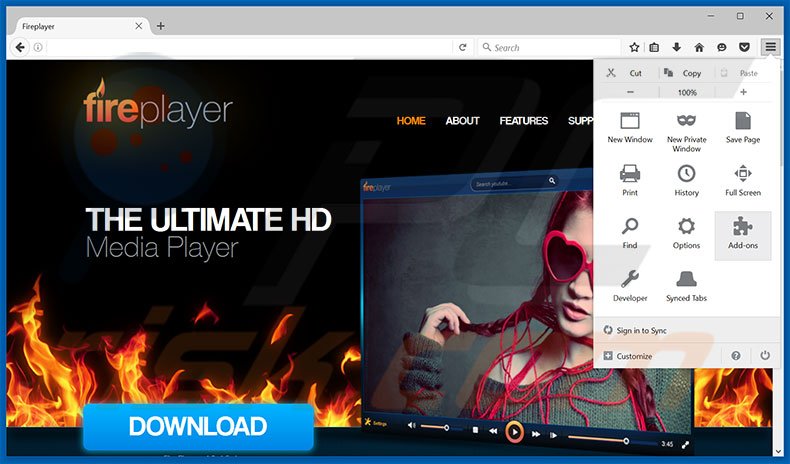Open the Developer wrench icon
790x464 pixels.
coord(630,280)
